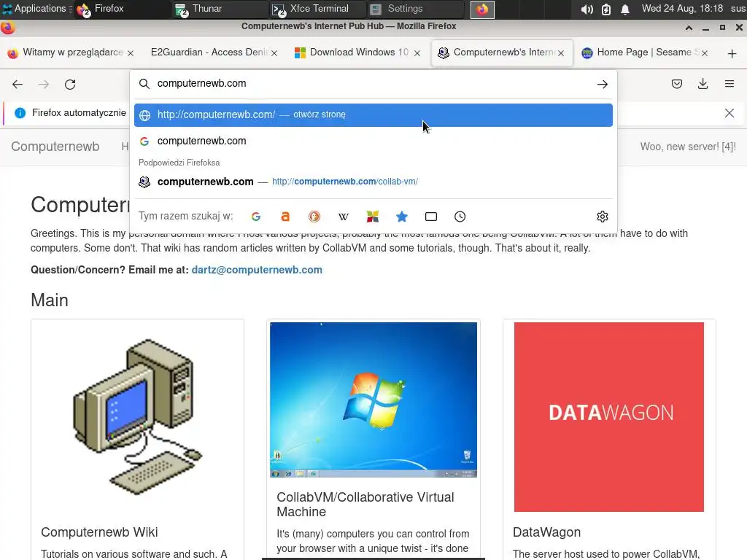This screenshot has height=560, width=747.
Task: Open search settings gear icon
Action: [x=602, y=217]
